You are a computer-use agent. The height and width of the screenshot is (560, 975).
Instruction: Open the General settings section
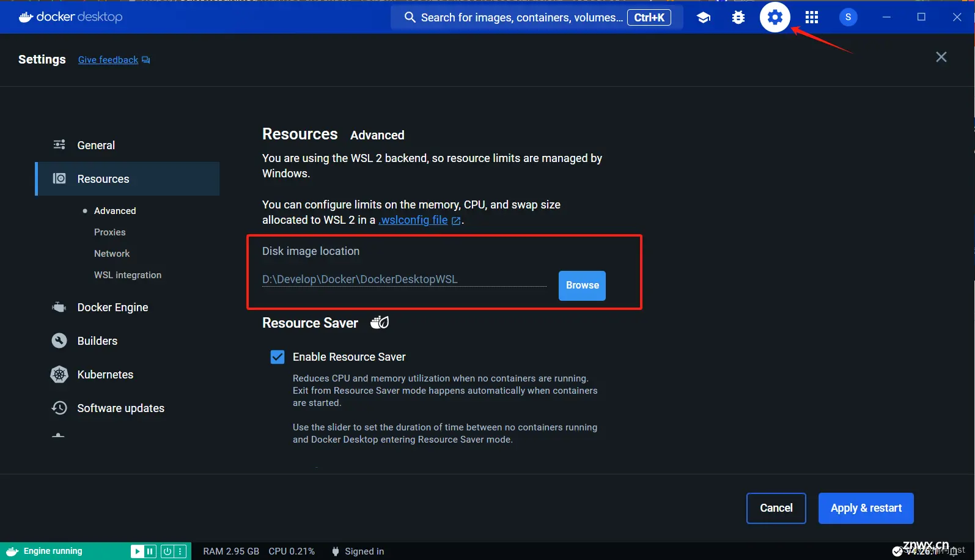click(x=127, y=145)
